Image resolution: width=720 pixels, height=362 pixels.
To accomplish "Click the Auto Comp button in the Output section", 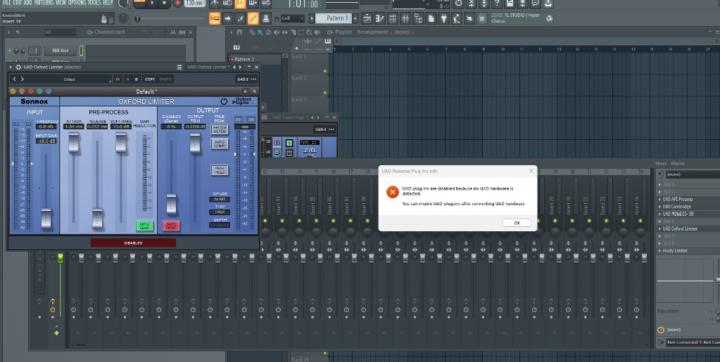I will (219, 144).
